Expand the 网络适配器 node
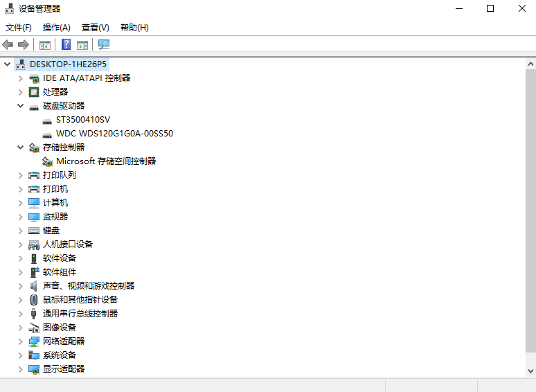Viewport: 536px width, 392px height. point(21,341)
